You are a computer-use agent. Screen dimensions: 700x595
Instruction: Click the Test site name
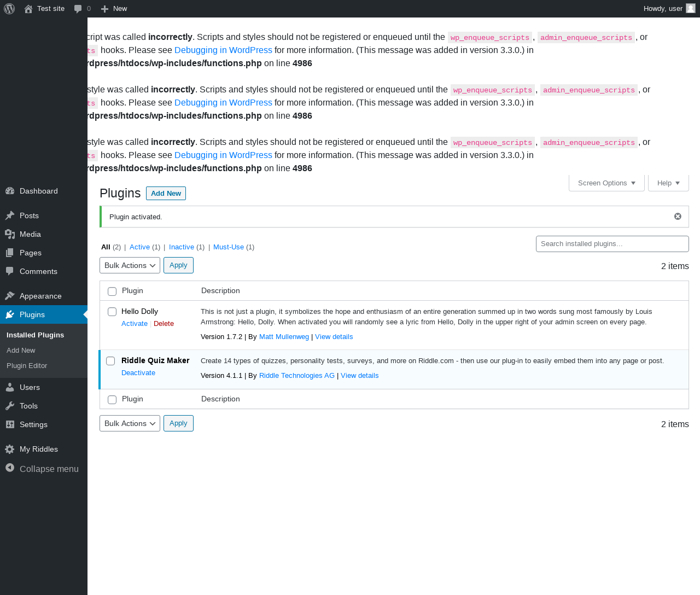(51, 9)
